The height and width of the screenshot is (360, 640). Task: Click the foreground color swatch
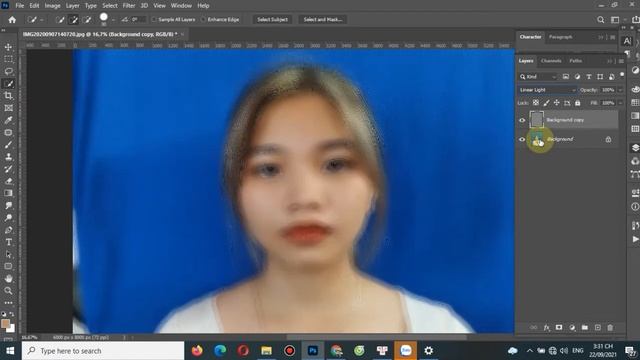tap(6, 323)
